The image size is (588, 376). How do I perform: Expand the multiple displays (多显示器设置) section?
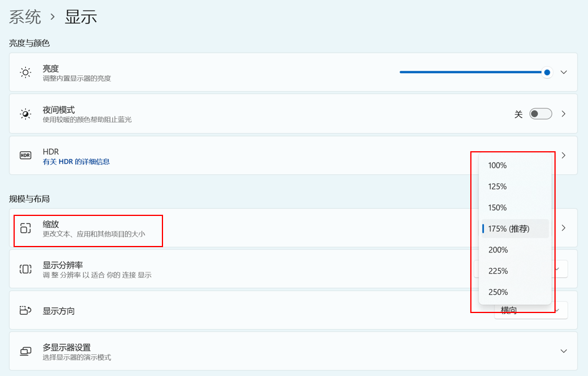coord(563,351)
